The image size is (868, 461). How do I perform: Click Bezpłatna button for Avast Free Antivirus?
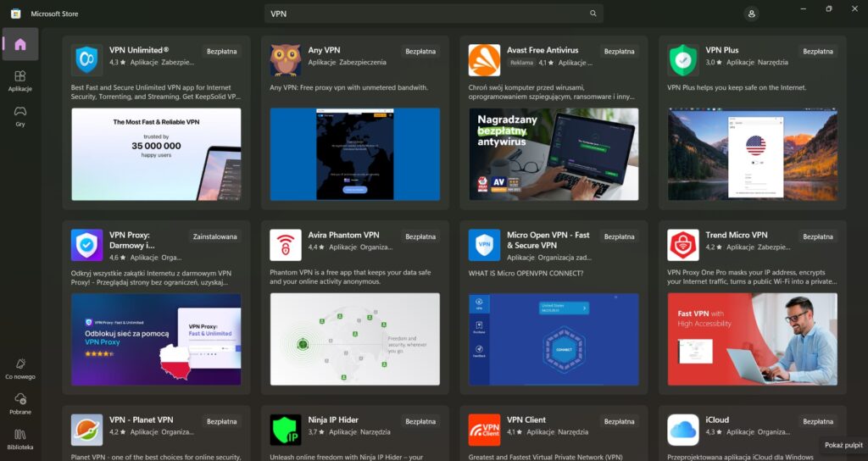[619, 52]
